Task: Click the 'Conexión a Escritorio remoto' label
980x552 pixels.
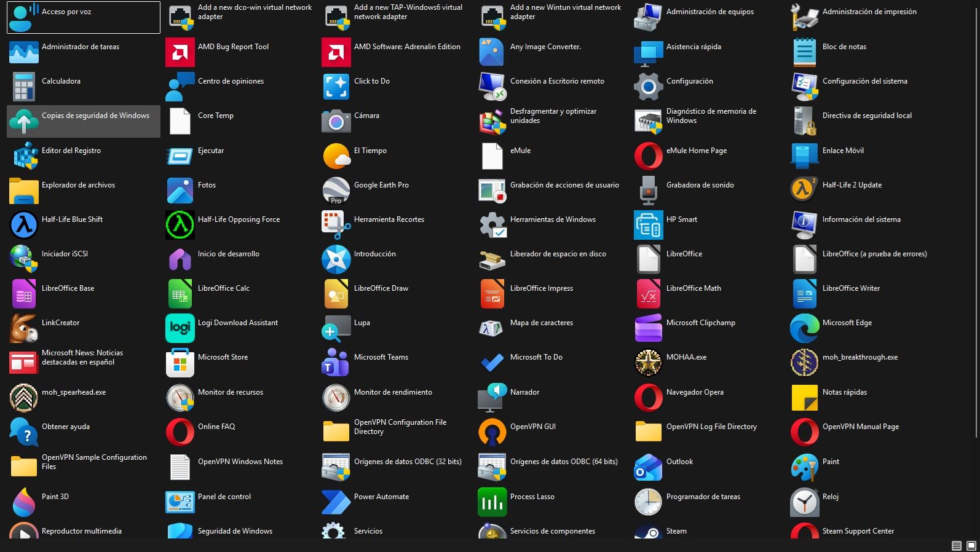Action: [x=557, y=81]
